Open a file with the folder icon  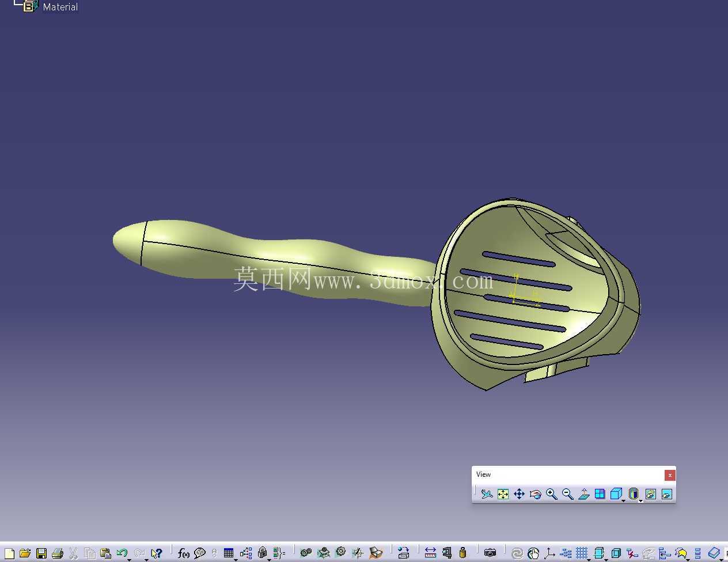pos(25,553)
